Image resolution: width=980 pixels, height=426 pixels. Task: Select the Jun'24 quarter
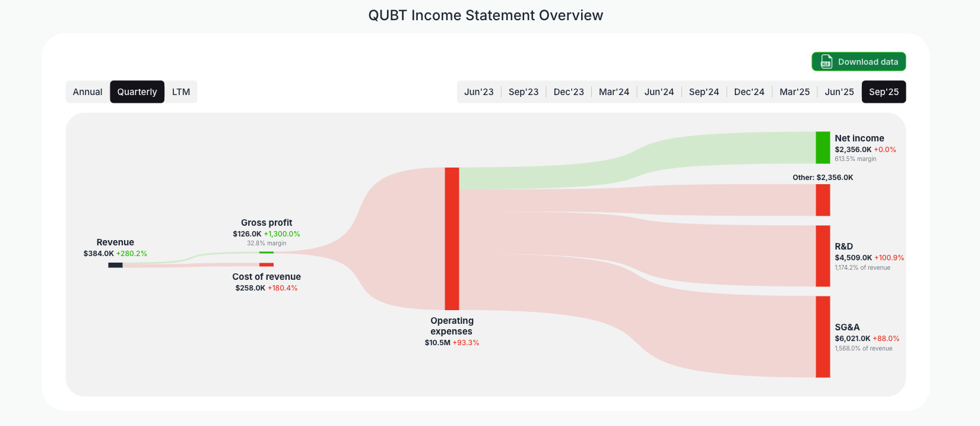tap(659, 91)
